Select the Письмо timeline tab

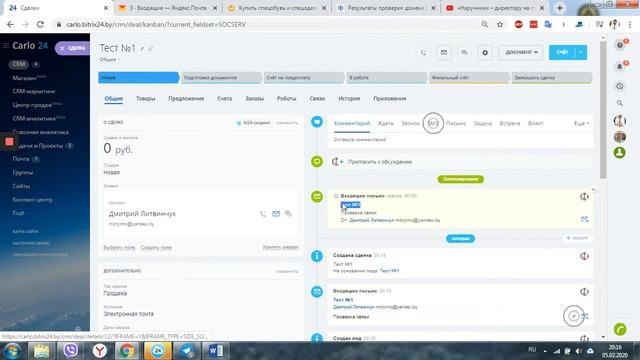456,123
